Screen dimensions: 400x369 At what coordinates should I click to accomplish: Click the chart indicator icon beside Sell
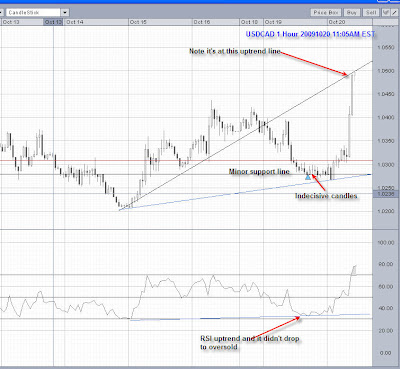[x=386, y=13]
